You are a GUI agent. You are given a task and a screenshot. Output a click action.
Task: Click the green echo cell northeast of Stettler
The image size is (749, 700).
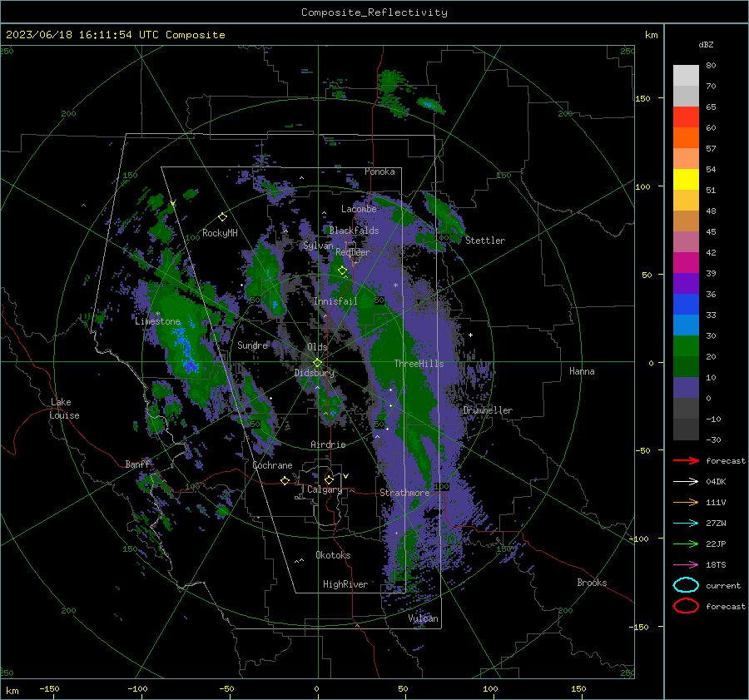click(443, 213)
